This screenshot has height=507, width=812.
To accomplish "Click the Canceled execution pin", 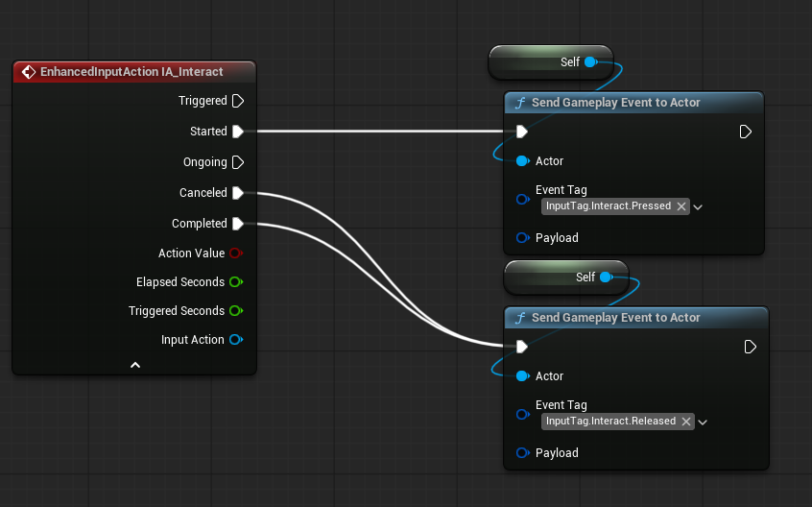I will click(238, 193).
